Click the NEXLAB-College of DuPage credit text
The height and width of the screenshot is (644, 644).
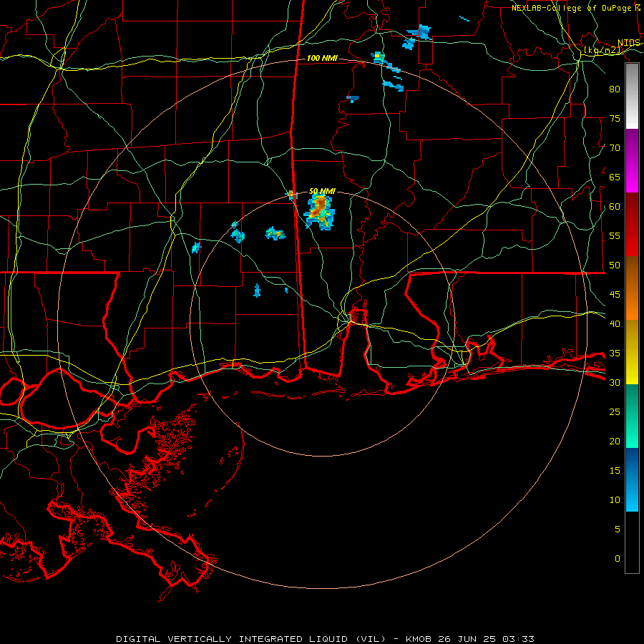tap(572, 8)
